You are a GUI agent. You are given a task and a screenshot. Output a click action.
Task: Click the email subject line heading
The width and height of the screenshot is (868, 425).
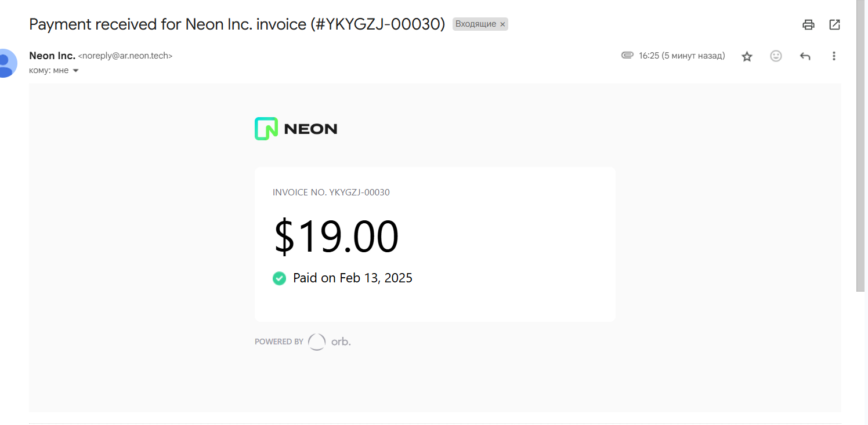(x=237, y=24)
